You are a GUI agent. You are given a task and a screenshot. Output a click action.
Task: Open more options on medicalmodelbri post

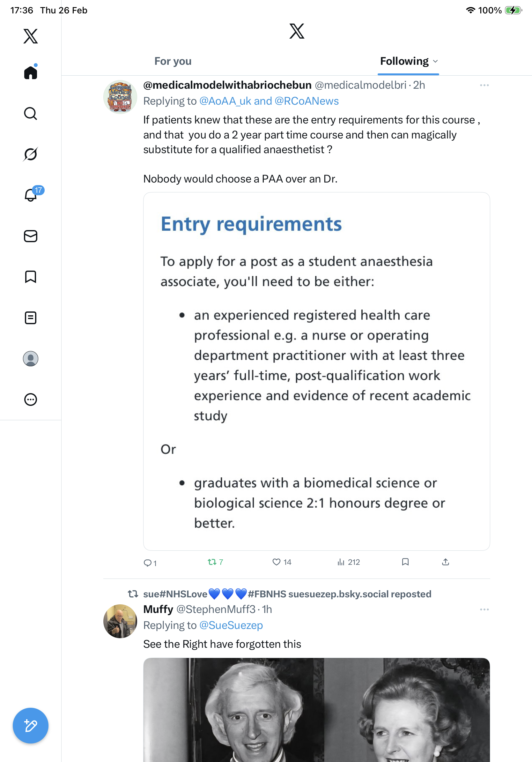coord(484,85)
